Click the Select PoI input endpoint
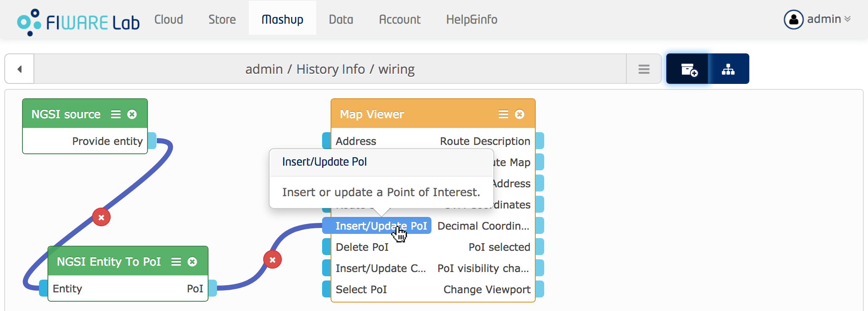 [361, 289]
